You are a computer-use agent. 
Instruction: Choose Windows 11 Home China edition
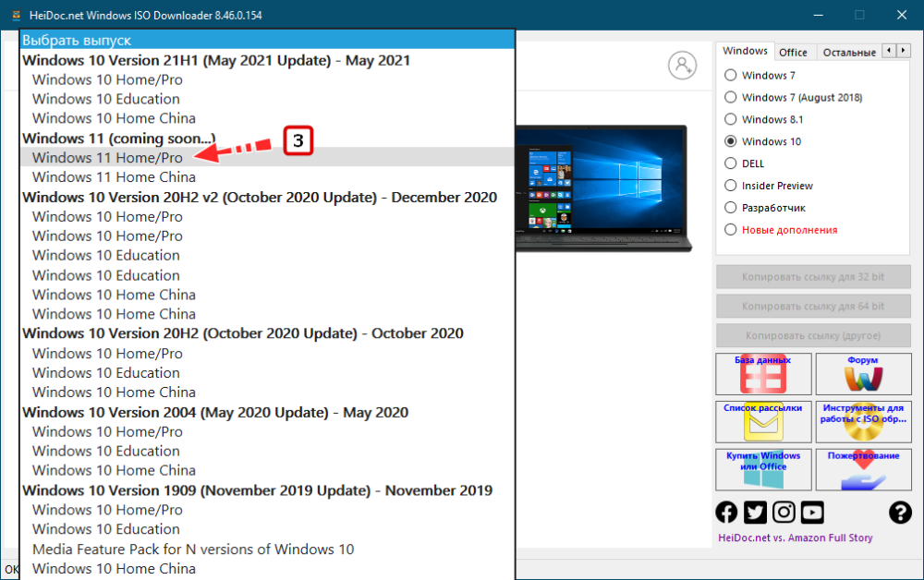[x=268, y=177]
